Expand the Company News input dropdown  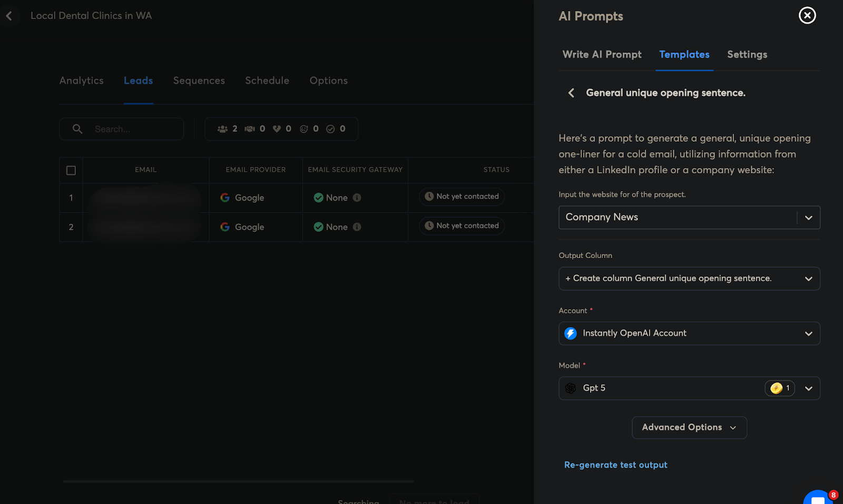(808, 218)
